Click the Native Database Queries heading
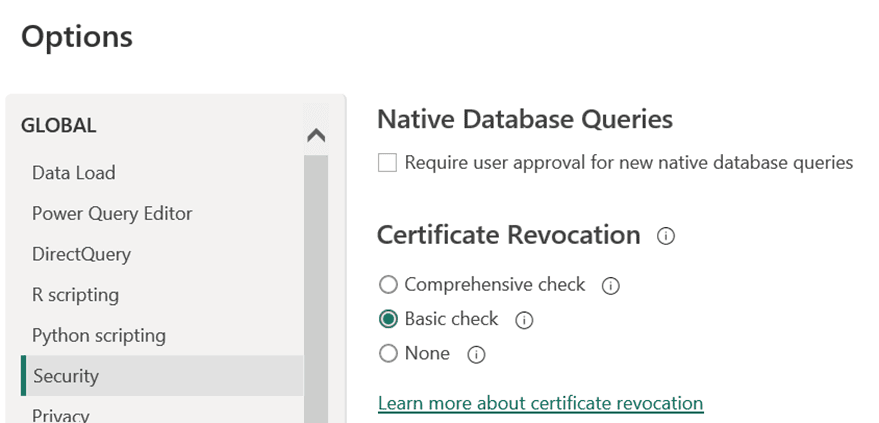This screenshot has width=879, height=423. 525,119
